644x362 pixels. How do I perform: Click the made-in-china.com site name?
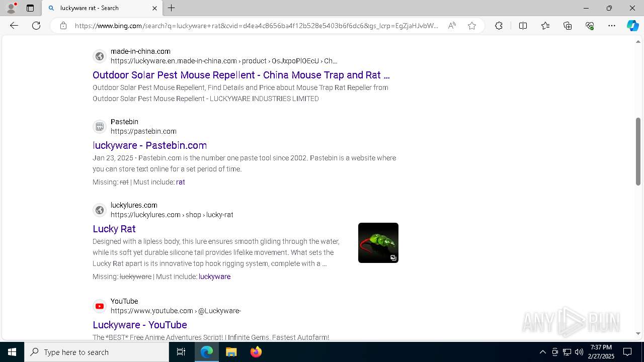pos(140,51)
